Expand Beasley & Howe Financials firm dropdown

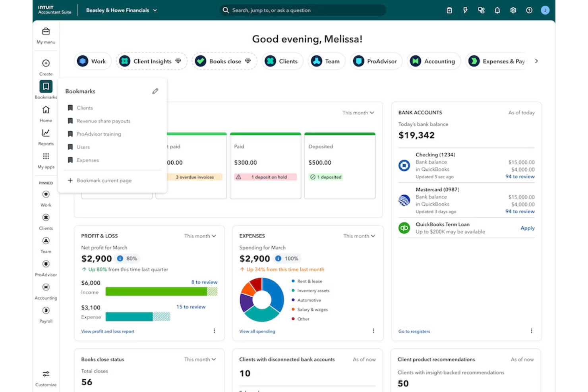click(122, 10)
